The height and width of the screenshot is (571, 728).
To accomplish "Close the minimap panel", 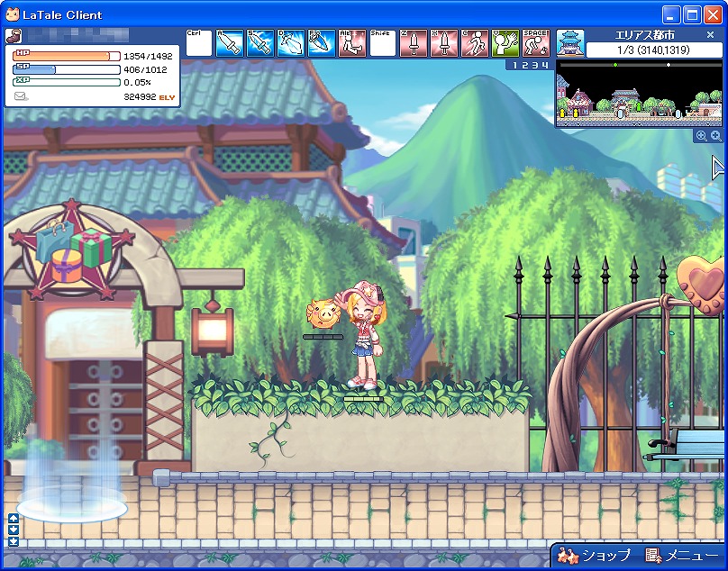I will click(710, 35).
